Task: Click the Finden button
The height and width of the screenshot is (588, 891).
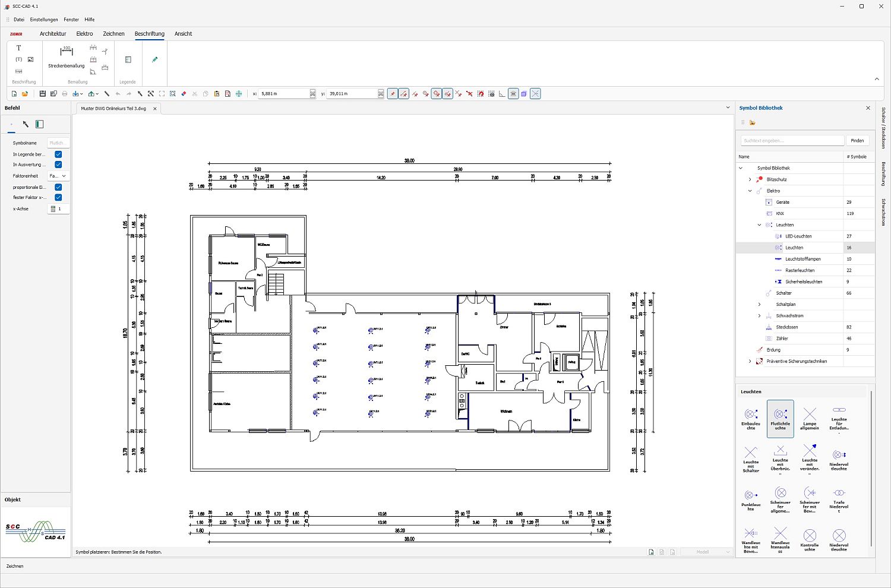Action: point(857,140)
